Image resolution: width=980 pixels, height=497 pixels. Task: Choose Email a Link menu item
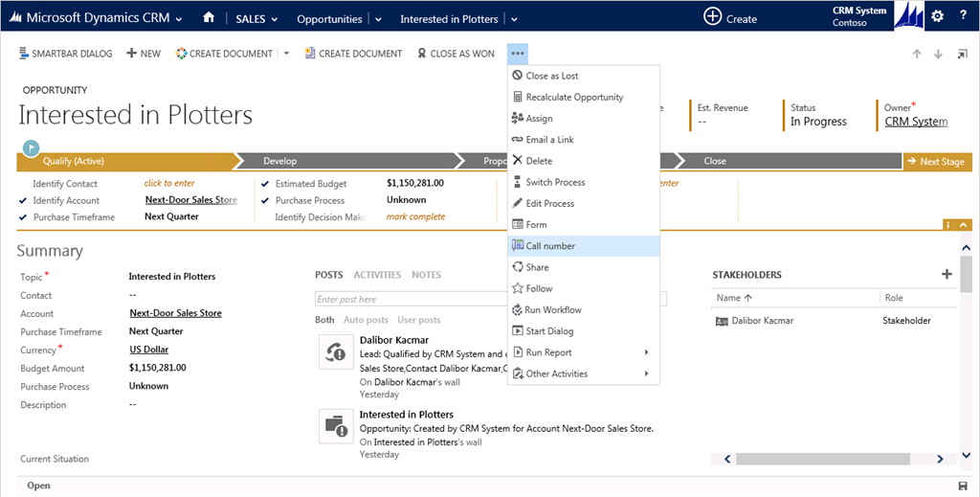pos(583,140)
